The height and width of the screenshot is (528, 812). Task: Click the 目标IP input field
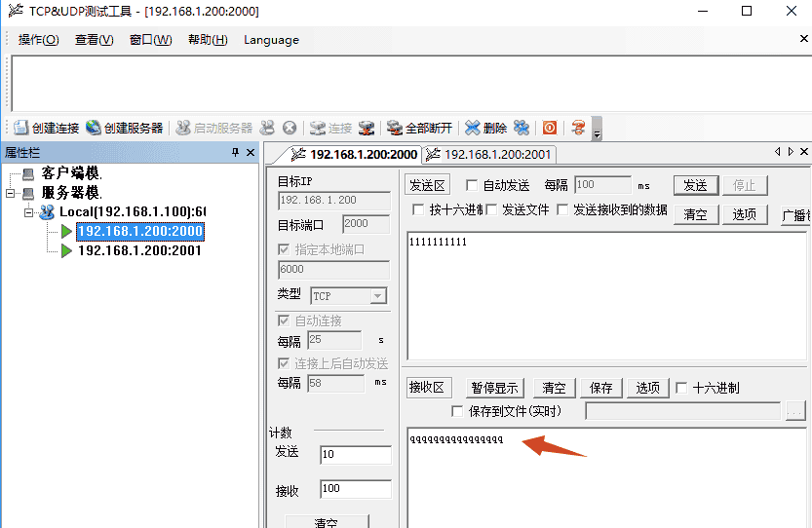click(334, 201)
